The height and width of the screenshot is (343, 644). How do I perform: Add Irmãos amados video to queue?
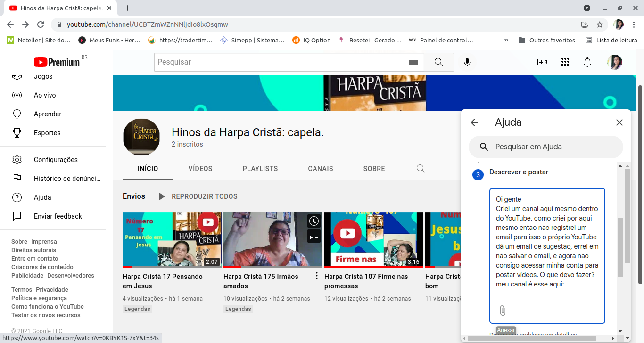point(314,236)
